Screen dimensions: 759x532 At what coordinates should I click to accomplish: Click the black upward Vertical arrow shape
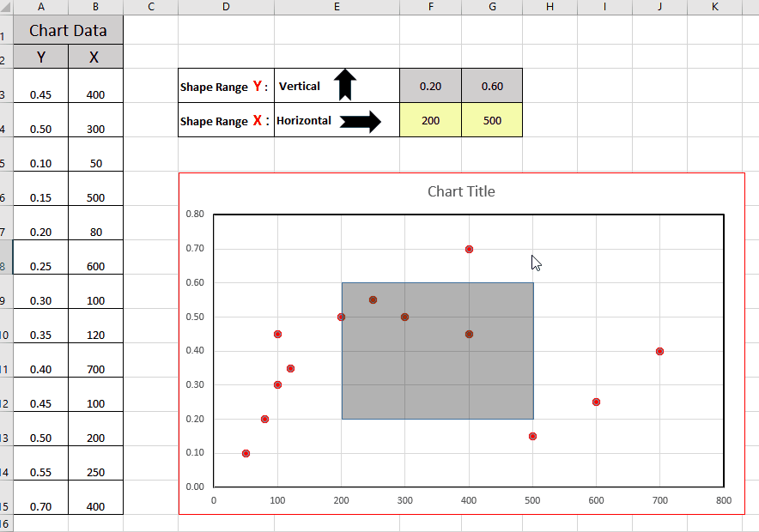[345, 86]
